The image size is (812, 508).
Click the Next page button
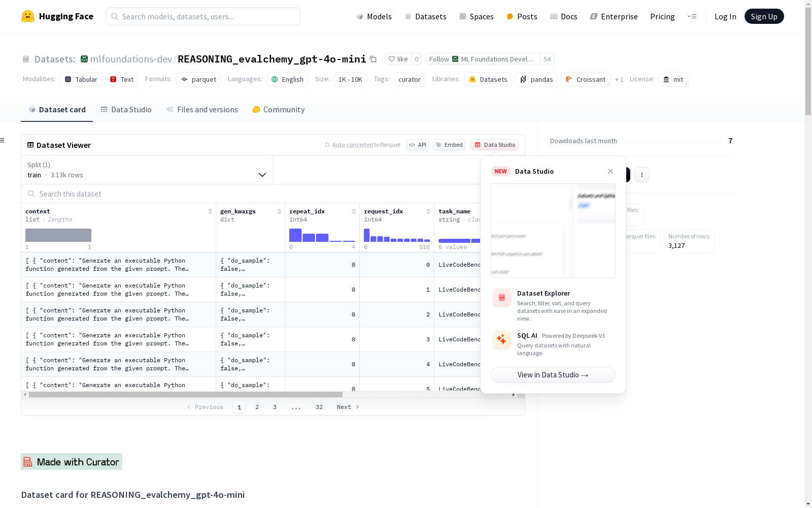pos(348,407)
